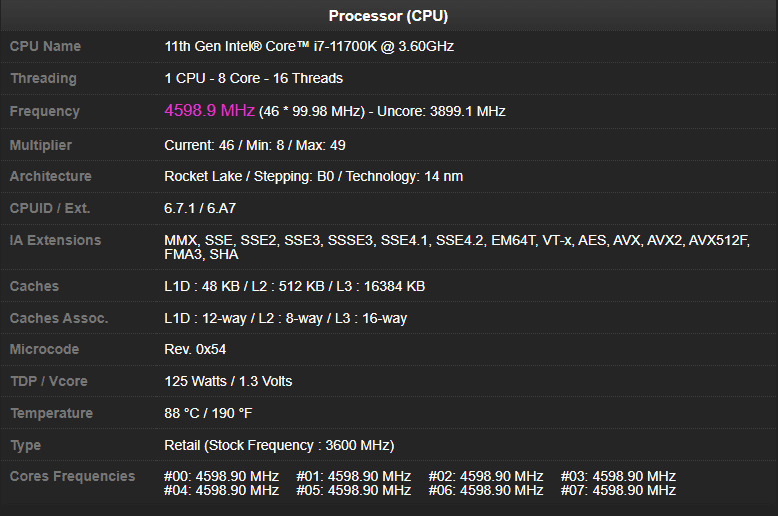The image size is (778, 516).
Task: Click core #02 frequency entry
Action: point(486,476)
